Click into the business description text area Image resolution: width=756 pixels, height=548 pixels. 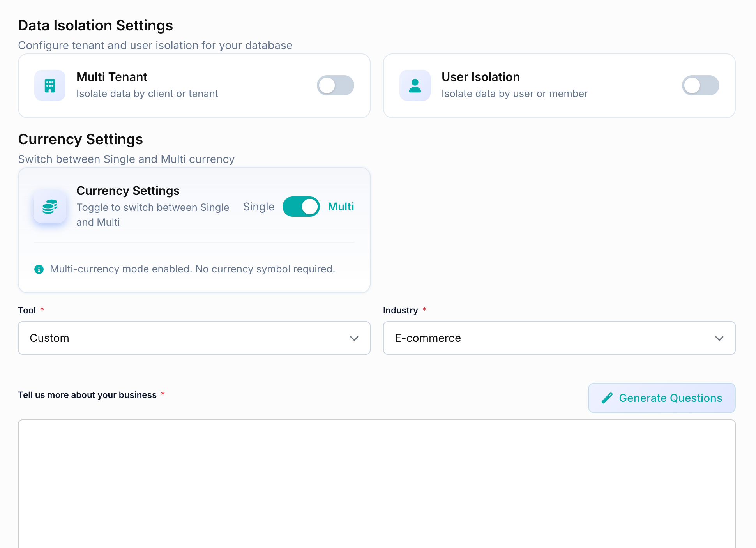(376, 483)
